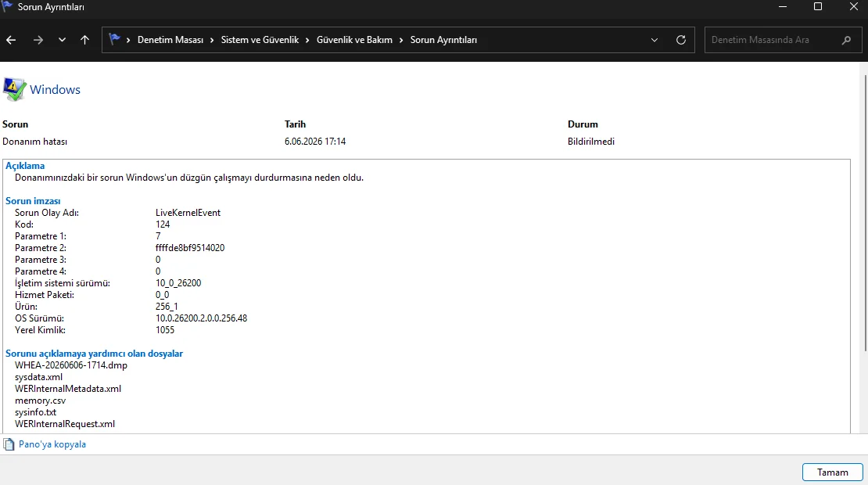Screen dimensions: 868x485
Task: Click the Ürün value 256_1
Action: tap(167, 307)
